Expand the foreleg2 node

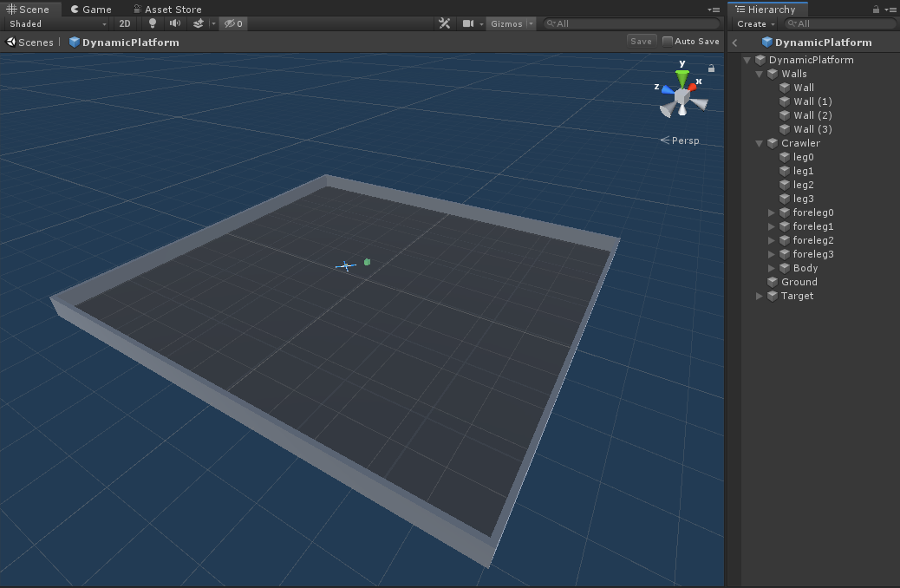(772, 240)
